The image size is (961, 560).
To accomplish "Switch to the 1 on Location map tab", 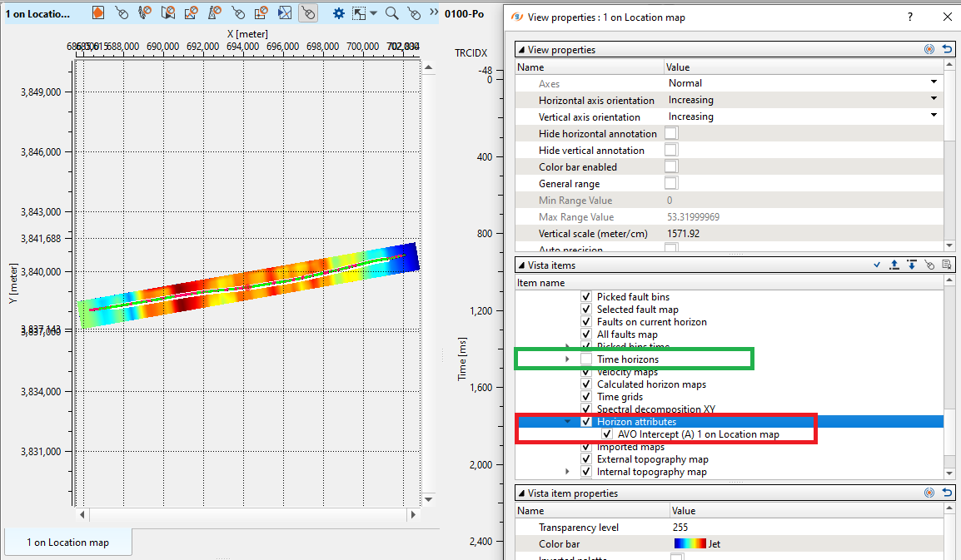I will pos(67,542).
